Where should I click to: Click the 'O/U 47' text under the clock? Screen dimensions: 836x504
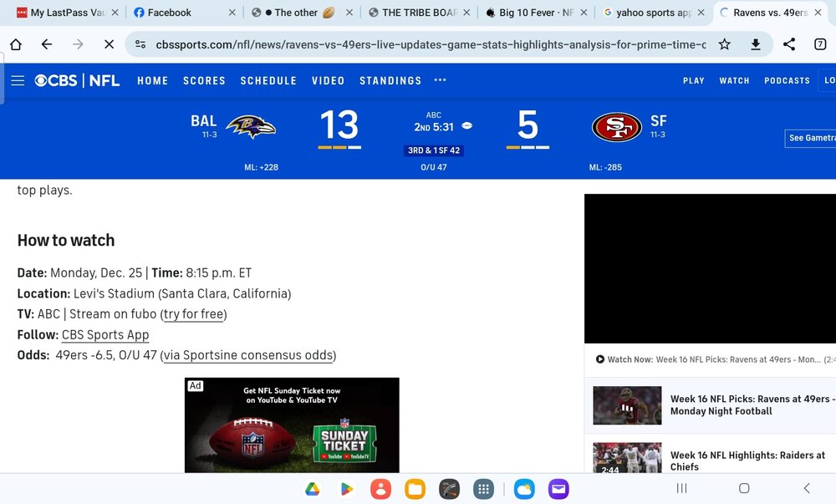(x=433, y=167)
